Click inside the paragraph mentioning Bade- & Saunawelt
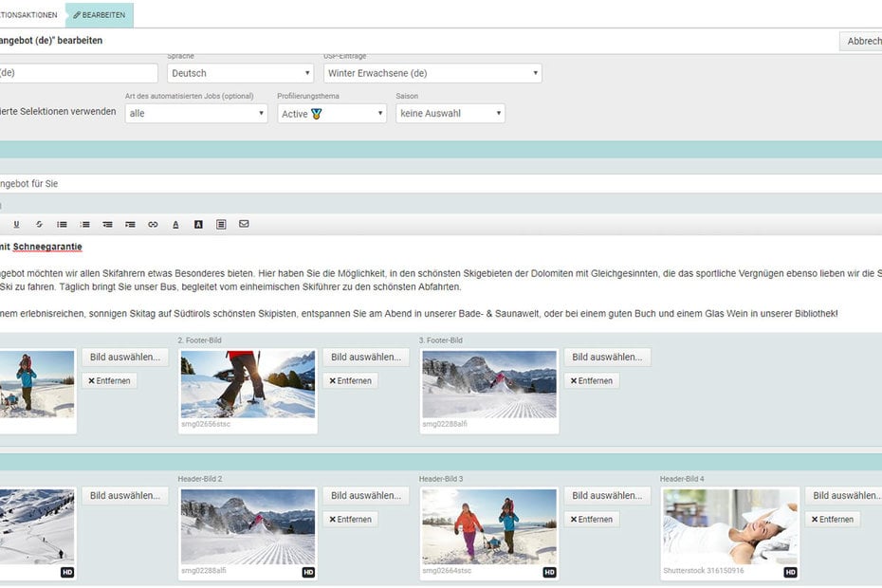The image size is (882, 588). pos(418,313)
